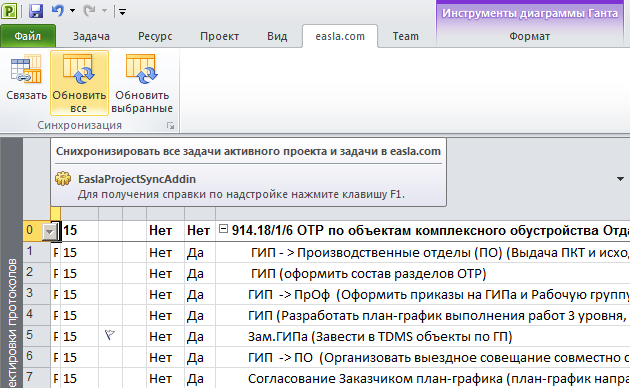Open the cell dropdown in row 0
This screenshot has width=630, height=388.
pos(50,232)
